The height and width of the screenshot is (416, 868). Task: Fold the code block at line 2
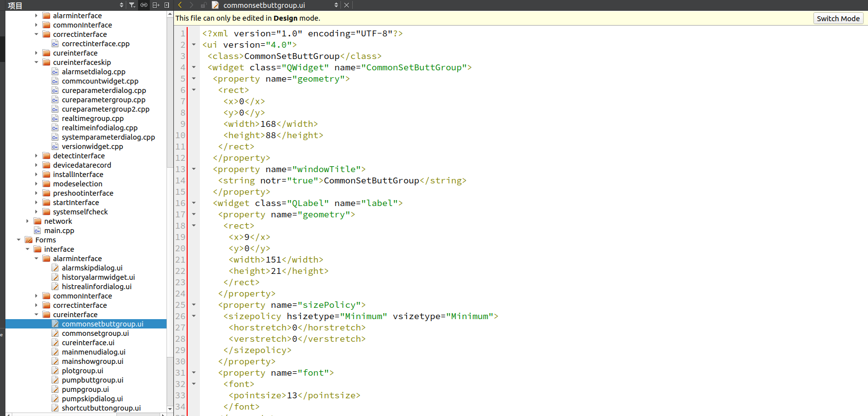(194, 45)
